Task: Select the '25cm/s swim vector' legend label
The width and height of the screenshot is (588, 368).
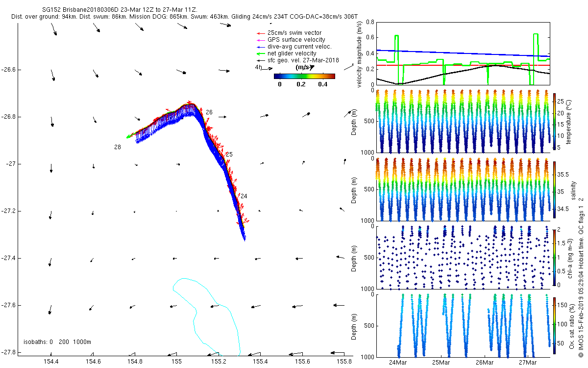Action: tap(294, 33)
